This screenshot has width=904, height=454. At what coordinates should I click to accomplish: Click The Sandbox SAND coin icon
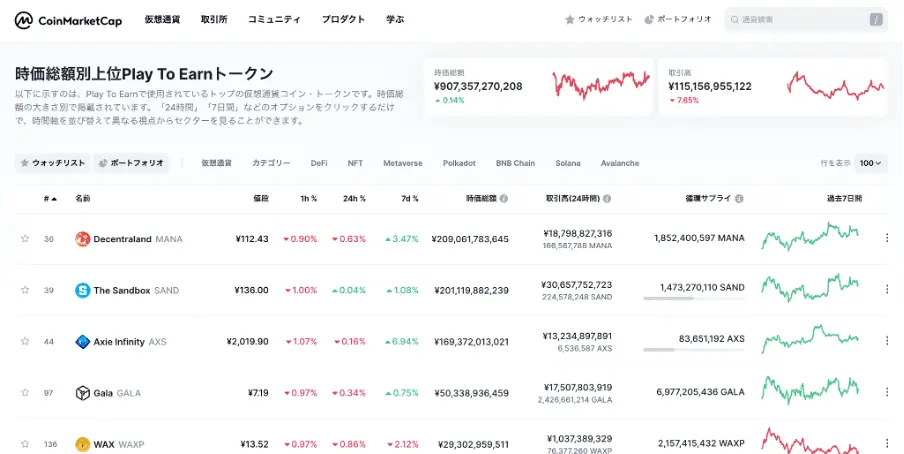[82, 290]
